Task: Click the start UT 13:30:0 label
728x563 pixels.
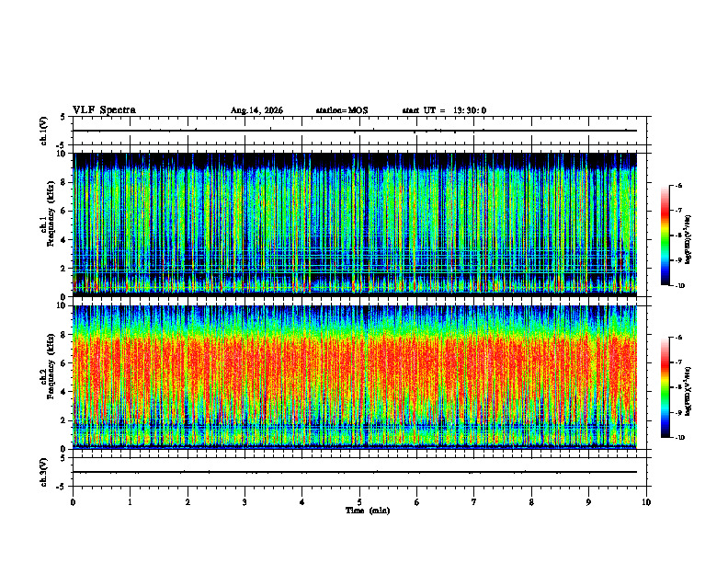Action: pos(444,110)
